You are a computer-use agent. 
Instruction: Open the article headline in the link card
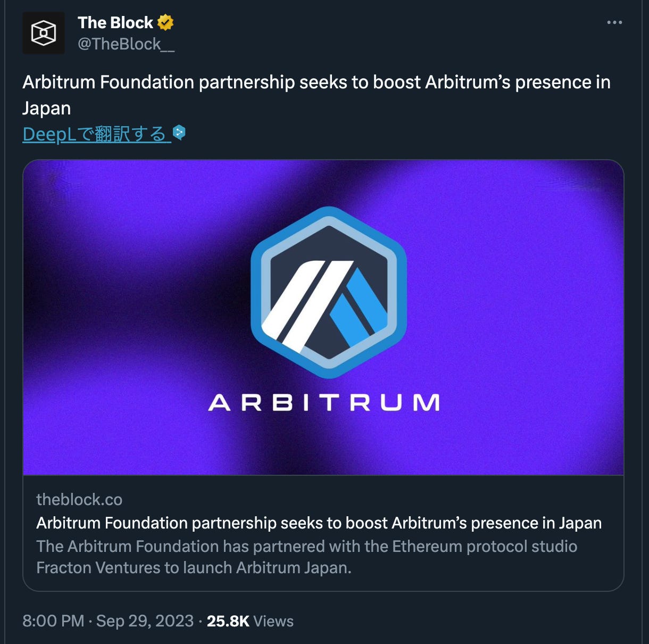pos(319,523)
